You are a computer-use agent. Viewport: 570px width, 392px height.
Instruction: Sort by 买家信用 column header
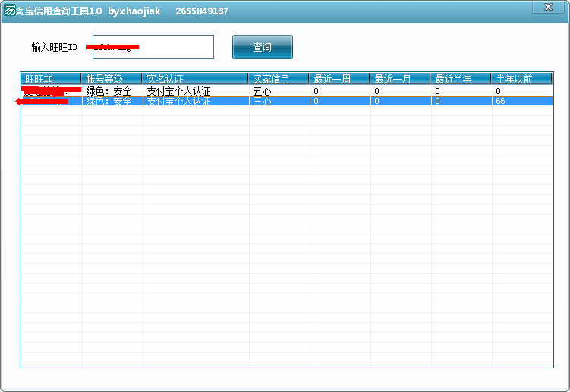click(x=279, y=78)
